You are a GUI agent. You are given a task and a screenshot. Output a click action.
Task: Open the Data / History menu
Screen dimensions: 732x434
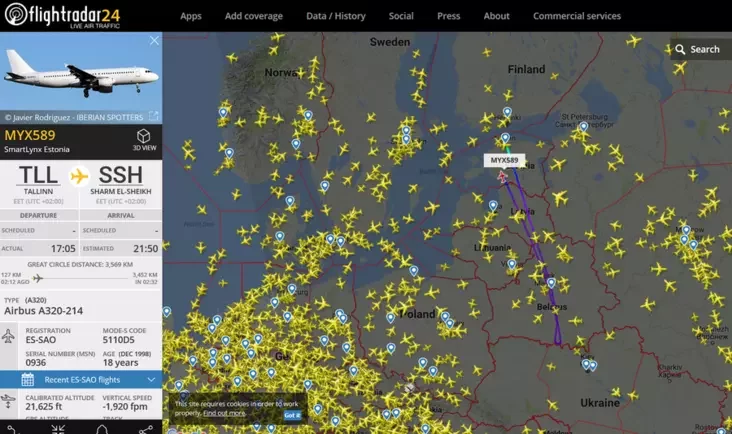(x=336, y=16)
